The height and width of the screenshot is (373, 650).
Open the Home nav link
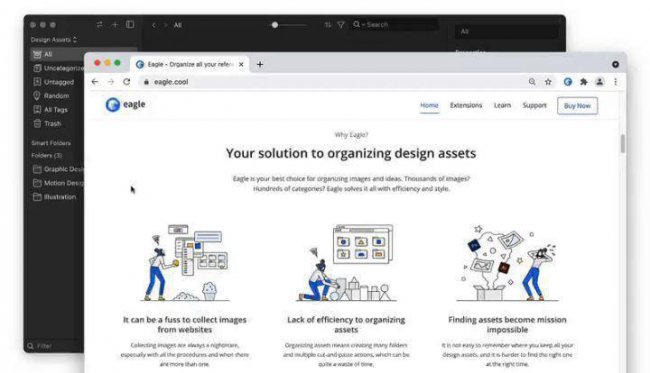[429, 105]
